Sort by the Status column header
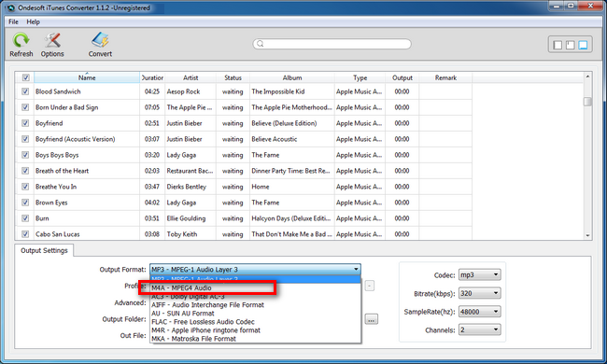Viewport: 607px width, 364px height. [x=233, y=77]
